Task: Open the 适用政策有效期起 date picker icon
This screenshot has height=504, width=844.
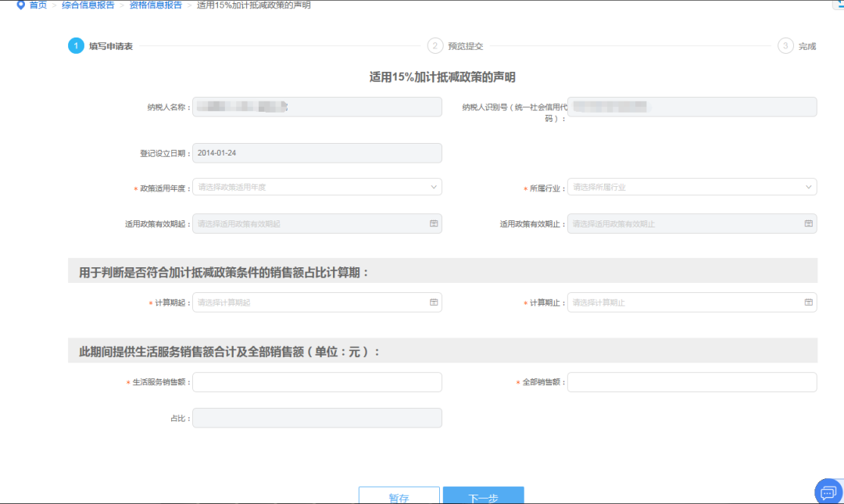Action: pyautogui.click(x=434, y=223)
